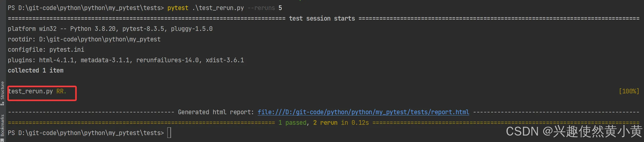The width and height of the screenshot is (644, 142).
Task: Open the Structure tool window tab
Action: tap(2, 91)
